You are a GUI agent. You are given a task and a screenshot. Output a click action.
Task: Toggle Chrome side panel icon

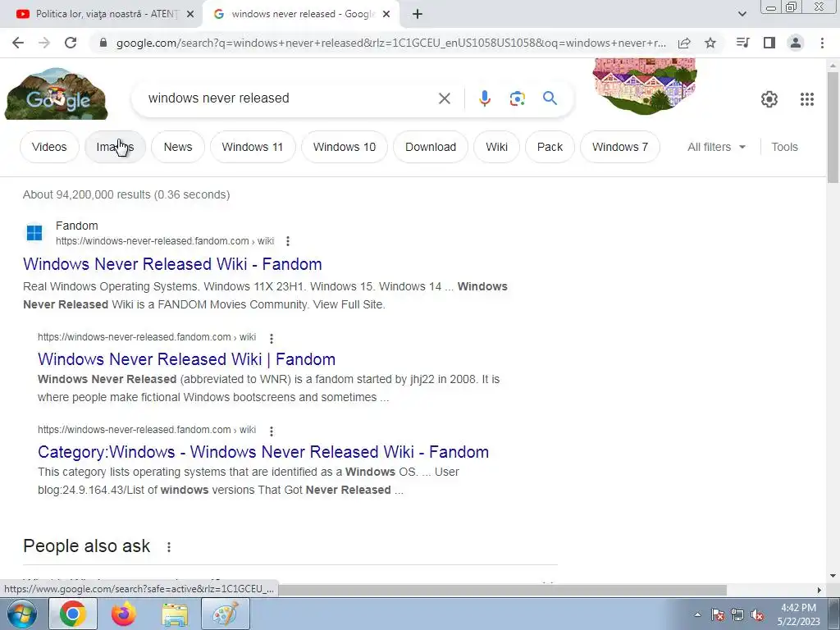769,43
